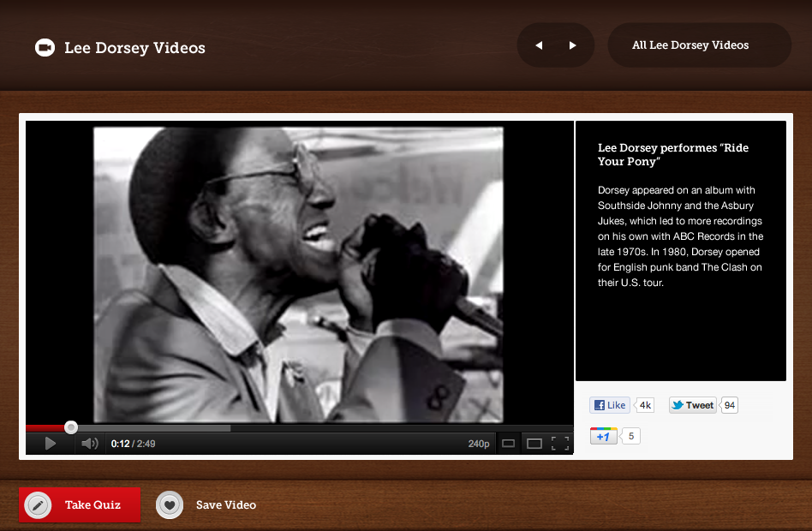Click the Lee Dorsey Videos heading
The width and height of the screenshot is (812, 531).
pos(134,48)
